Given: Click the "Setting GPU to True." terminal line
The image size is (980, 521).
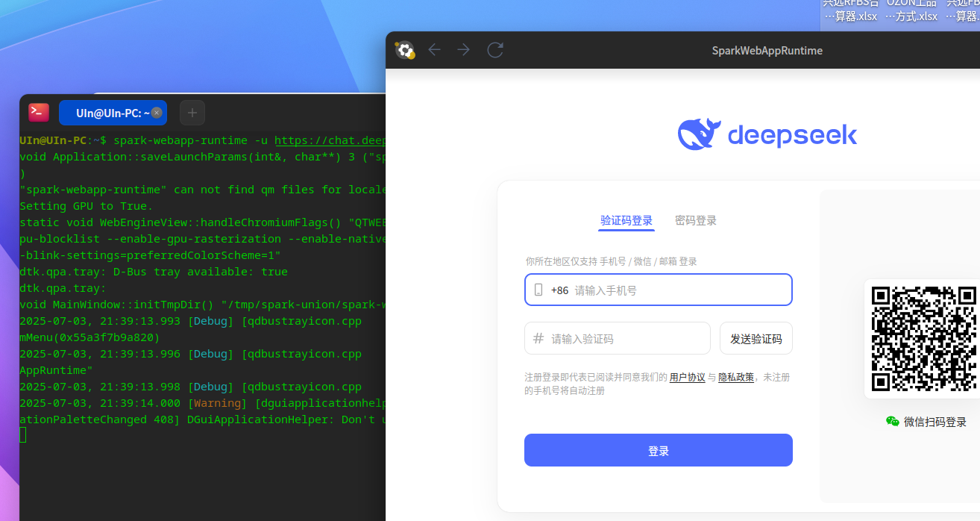Looking at the screenshot, I should click(x=86, y=206).
